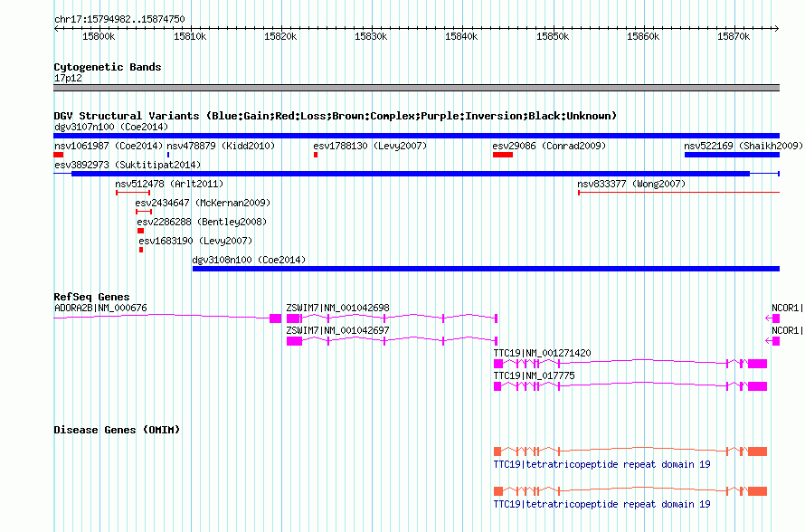Image resolution: width=805 pixels, height=532 pixels.
Task: Select the ZSWIM7|NM_001042697 transcript label
Action: pos(337,331)
